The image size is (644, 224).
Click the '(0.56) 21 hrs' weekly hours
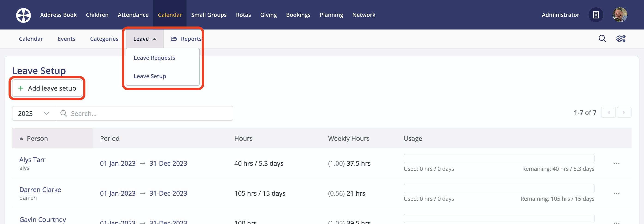(x=346, y=193)
